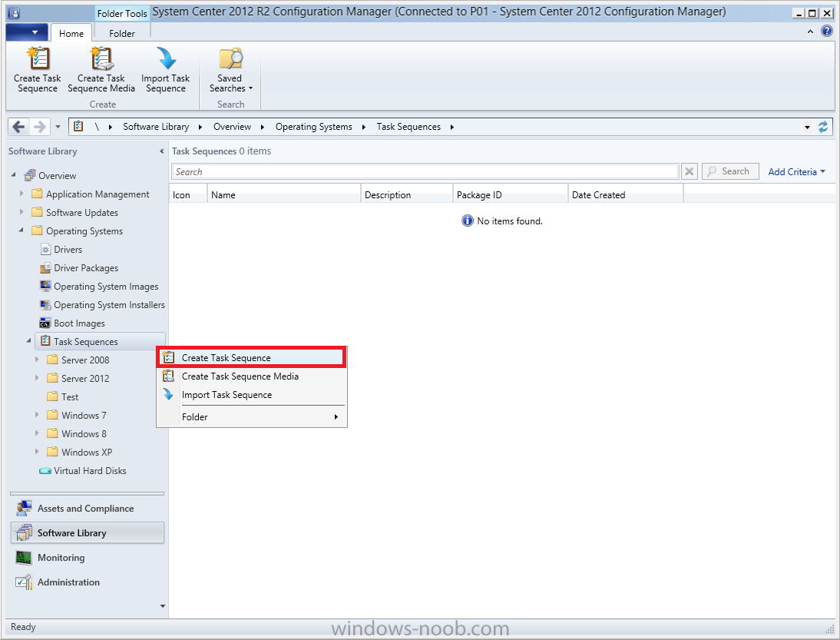Screen dimensions: 840x640
Task: Clear the search with the X button
Action: (x=690, y=172)
